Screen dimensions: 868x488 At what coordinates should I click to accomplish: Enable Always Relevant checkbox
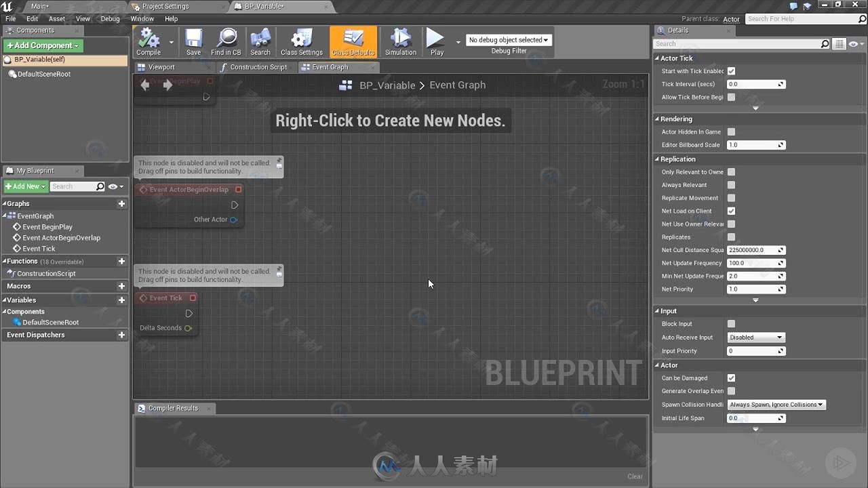pos(731,185)
